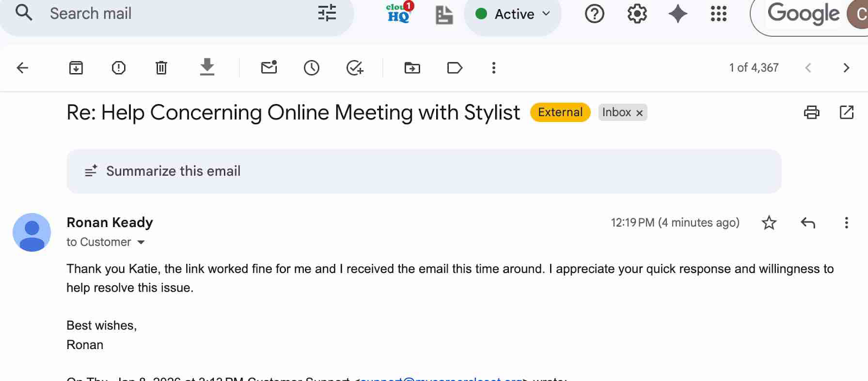Screen dimensions: 868x381
Task: Open the Move to folder icon
Action: [x=412, y=68]
